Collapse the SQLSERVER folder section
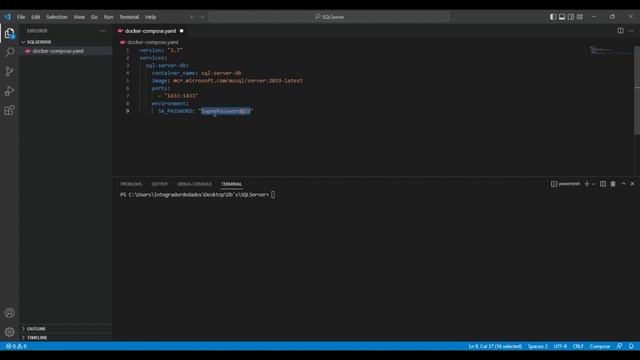Viewport: 640px width, 360px height. click(x=39, y=42)
